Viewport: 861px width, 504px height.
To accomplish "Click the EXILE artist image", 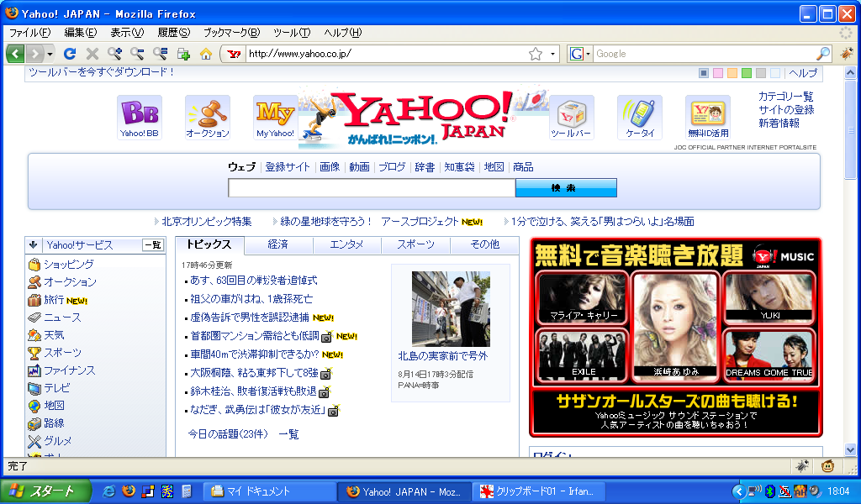I will (583, 355).
